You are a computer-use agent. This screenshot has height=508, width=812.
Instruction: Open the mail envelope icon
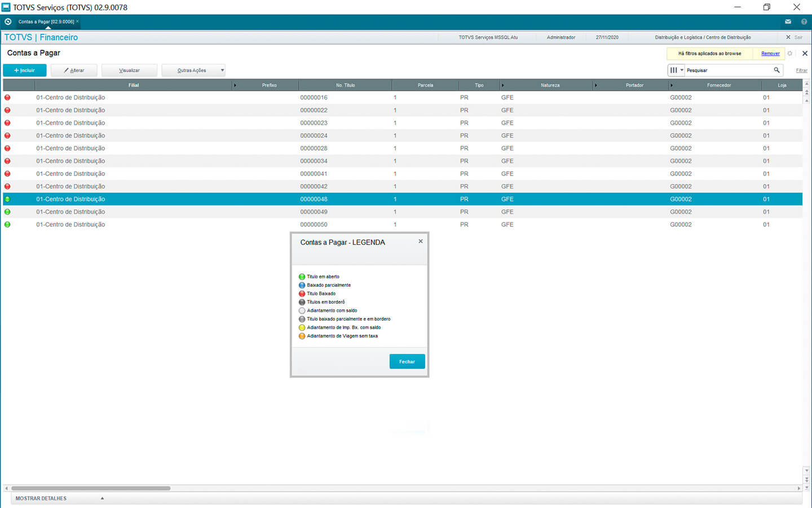pyautogui.click(x=788, y=21)
